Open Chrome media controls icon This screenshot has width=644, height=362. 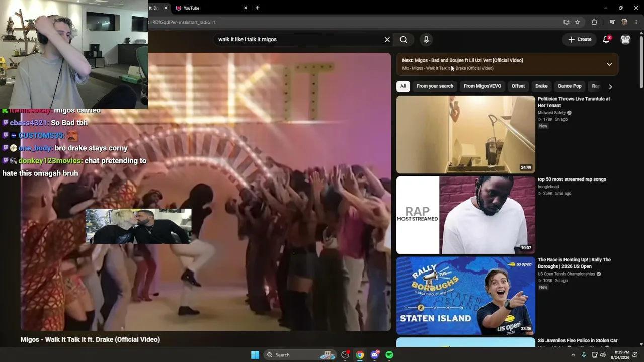[612, 22]
